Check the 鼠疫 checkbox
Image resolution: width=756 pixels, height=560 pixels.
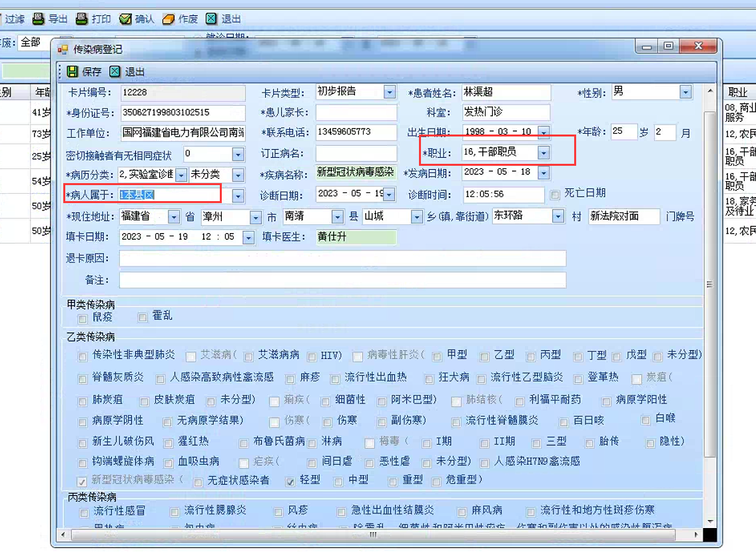(83, 318)
